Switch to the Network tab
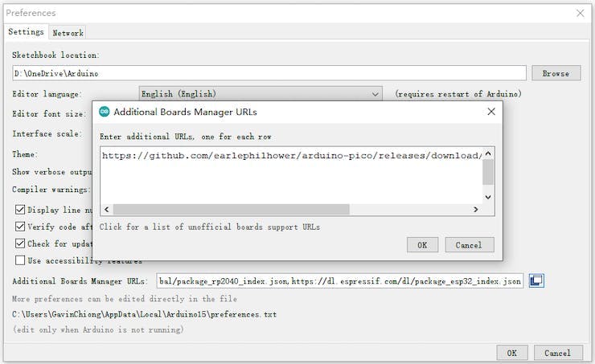Screen dimensions: 595x364 tap(68, 33)
